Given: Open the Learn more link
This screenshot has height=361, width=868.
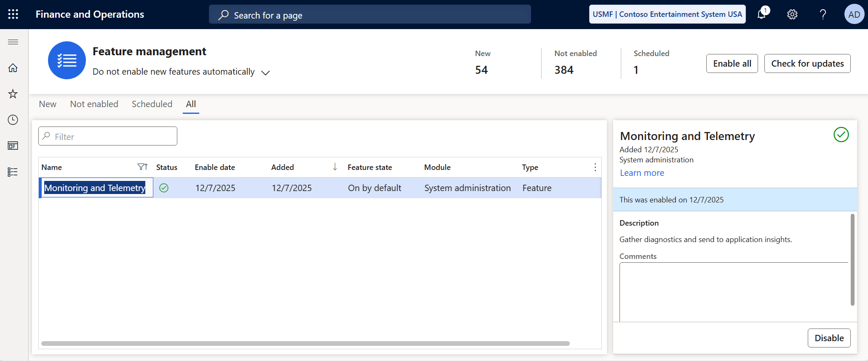Looking at the screenshot, I should 642,173.
